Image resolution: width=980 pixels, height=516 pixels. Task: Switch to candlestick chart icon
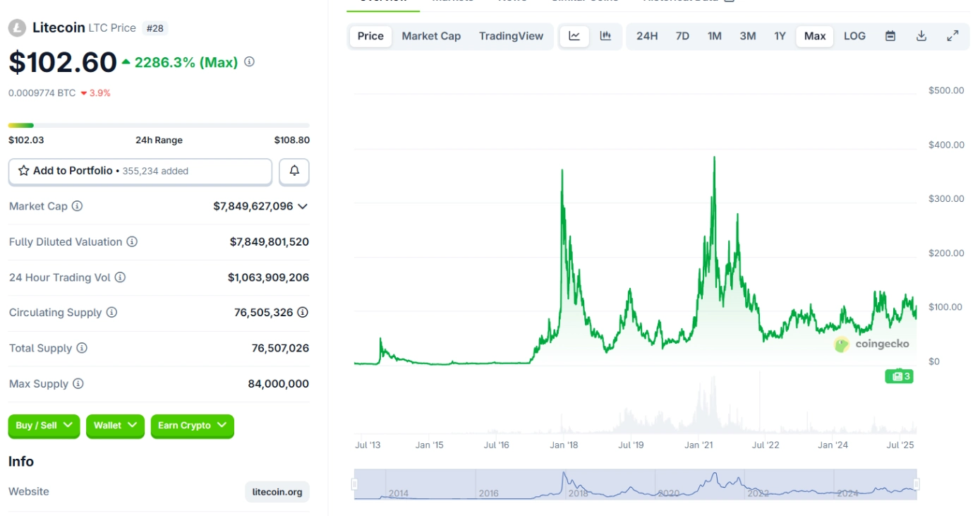coord(605,36)
